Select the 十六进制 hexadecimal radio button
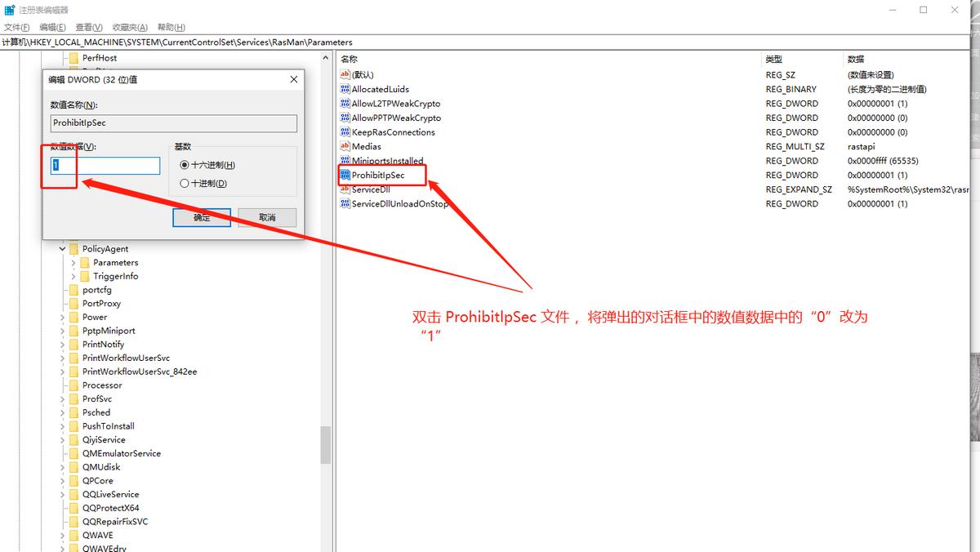The image size is (980, 552). pos(185,165)
